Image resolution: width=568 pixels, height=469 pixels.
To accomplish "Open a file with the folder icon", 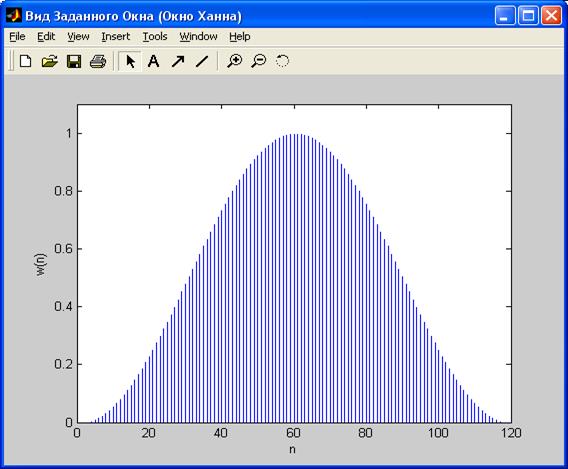I will 50,61.
